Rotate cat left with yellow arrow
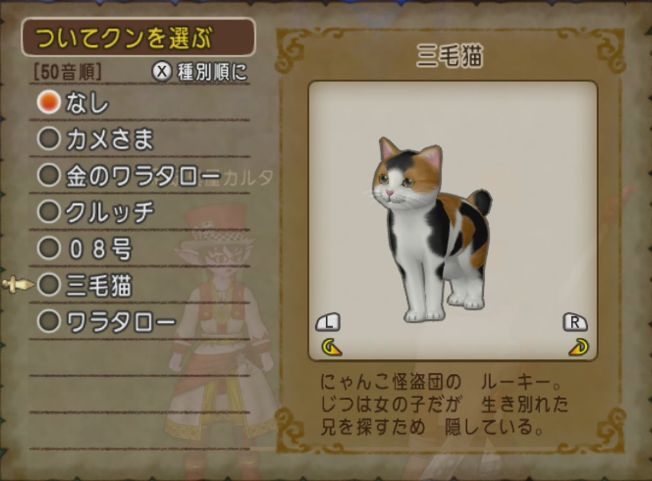The height and width of the screenshot is (481, 652). 331,348
